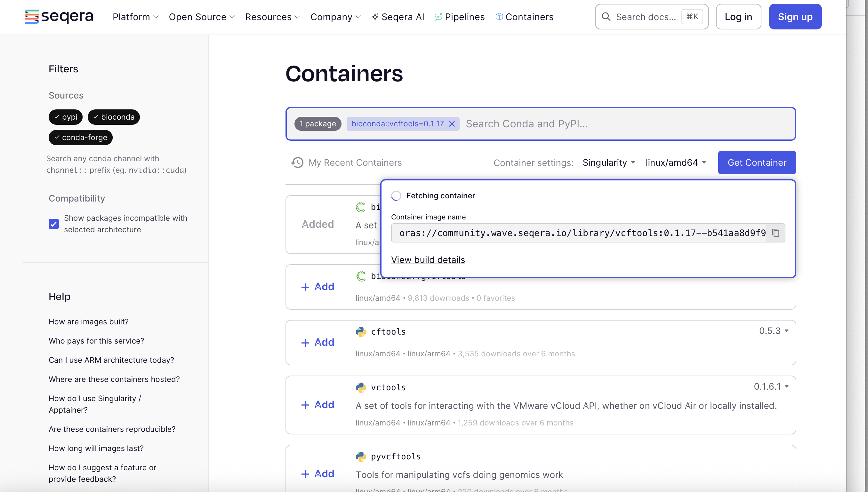Image resolution: width=868 pixels, height=492 pixels.
Task: Toggle the pypi source filter
Action: pyautogui.click(x=66, y=117)
